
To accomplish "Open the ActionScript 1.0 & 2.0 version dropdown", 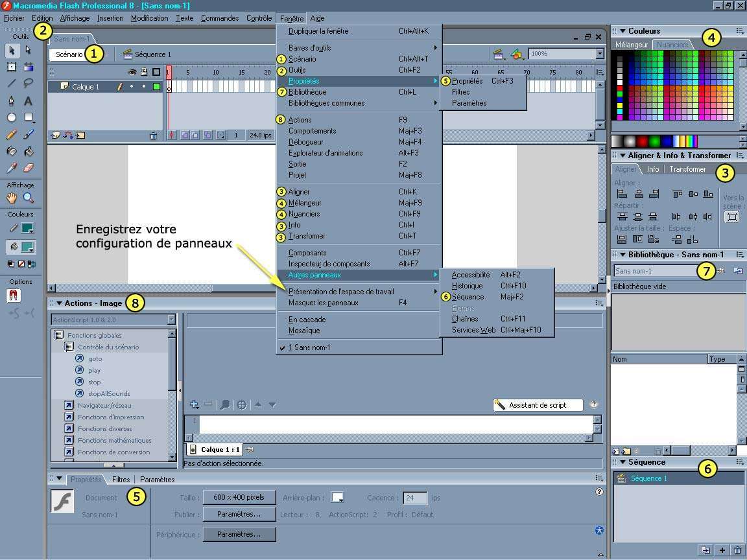I will click(171, 320).
